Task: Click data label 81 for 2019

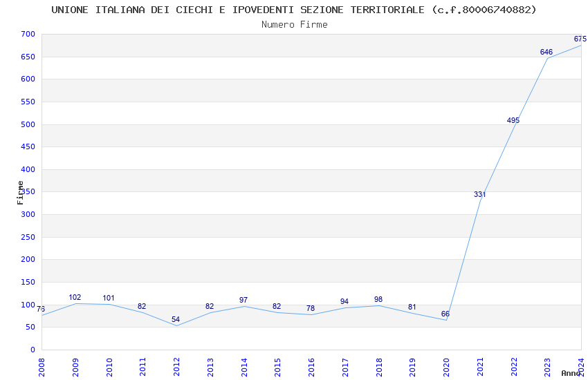Action: 412,307
